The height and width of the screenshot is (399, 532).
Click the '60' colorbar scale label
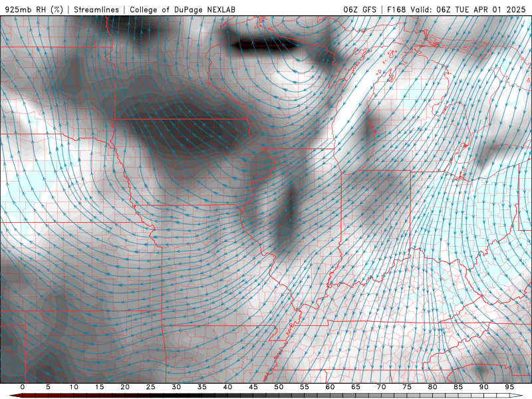point(330,387)
